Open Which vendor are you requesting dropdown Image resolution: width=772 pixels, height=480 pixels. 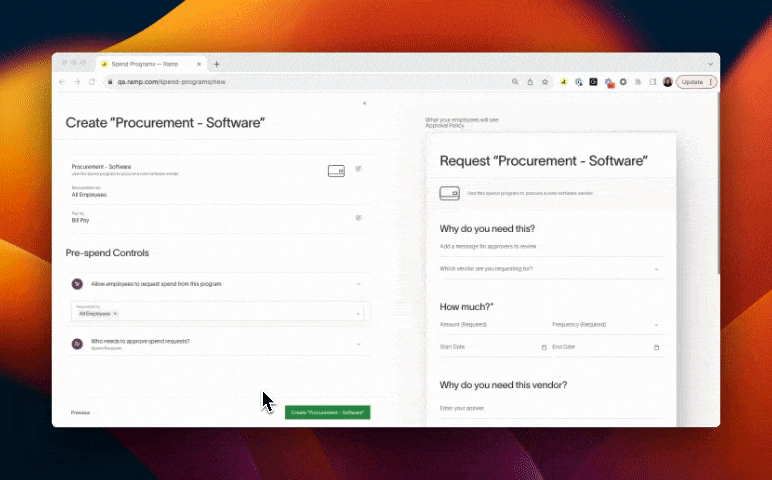[x=551, y=269]
